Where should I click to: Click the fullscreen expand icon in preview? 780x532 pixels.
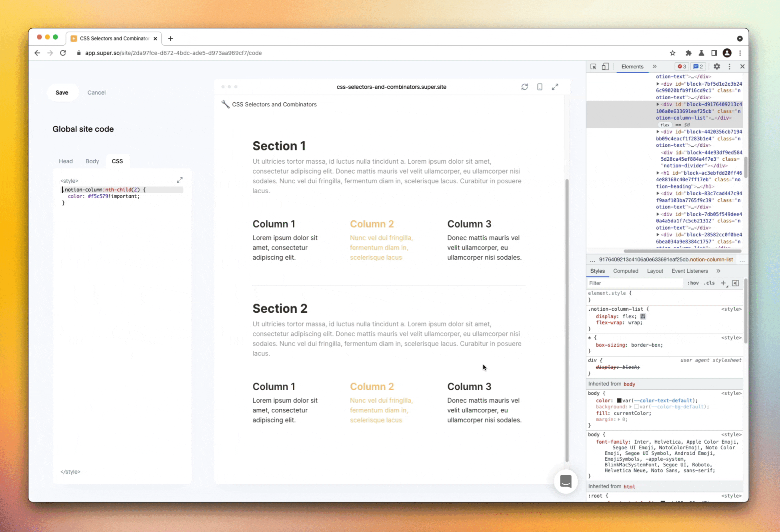pyautogui.click(x=555, y=86)
